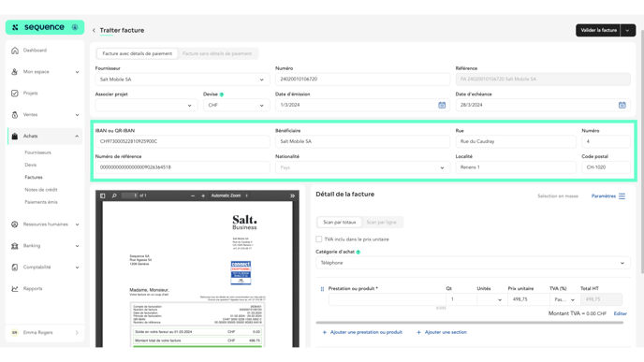Click the Paramètres link
The image size is (644, 362).
pyautogui.click(x=604, y=196)
